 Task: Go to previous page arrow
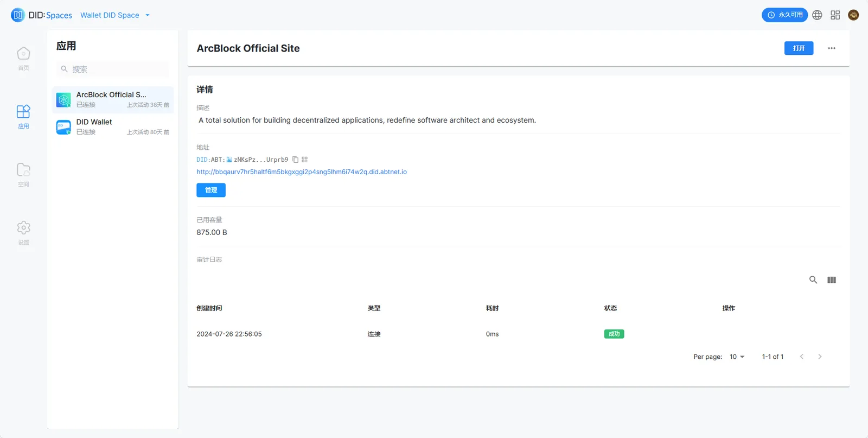tap(802, 357)
